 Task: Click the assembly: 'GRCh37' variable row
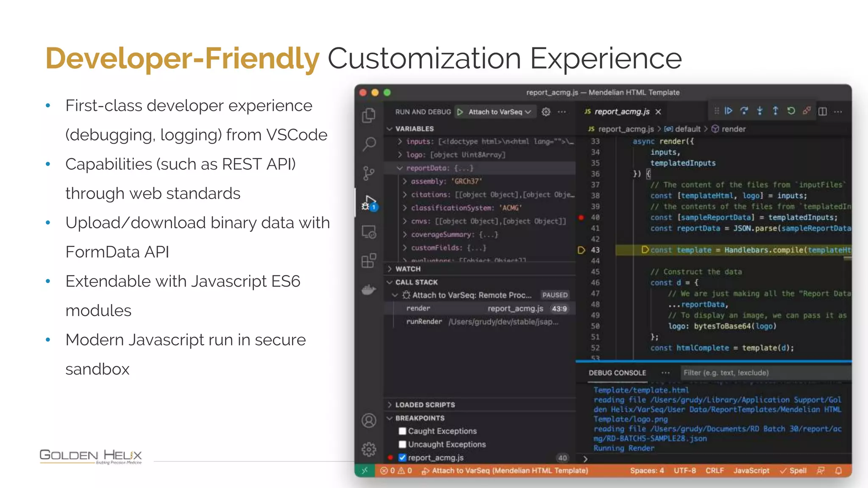(x=480, y=181)
